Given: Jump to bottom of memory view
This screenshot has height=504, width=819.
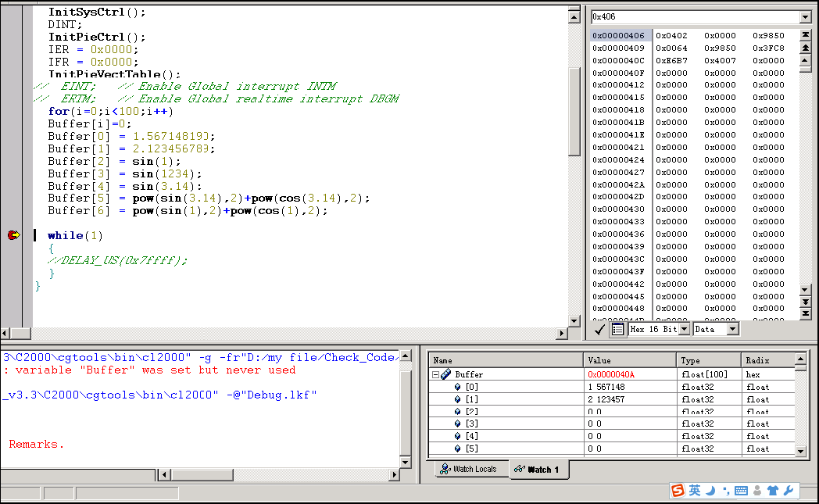Looking at the screenshot, I should pos(806,314).
